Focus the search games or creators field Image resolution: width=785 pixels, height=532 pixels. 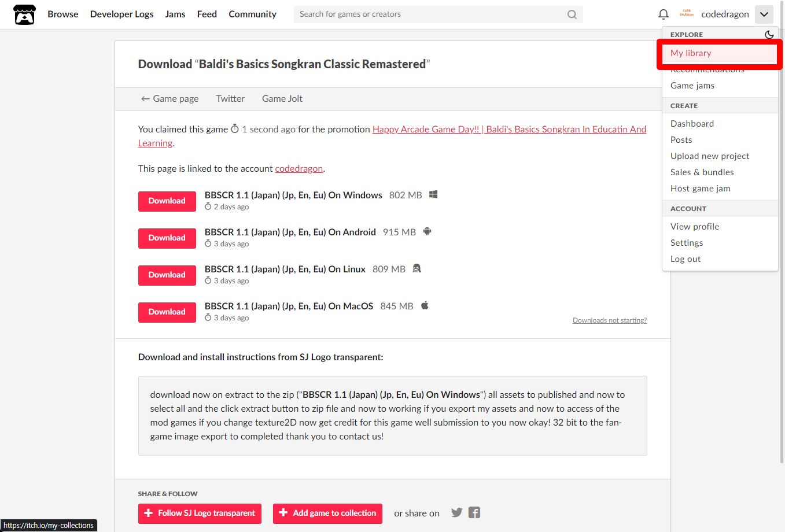[438, 14]
